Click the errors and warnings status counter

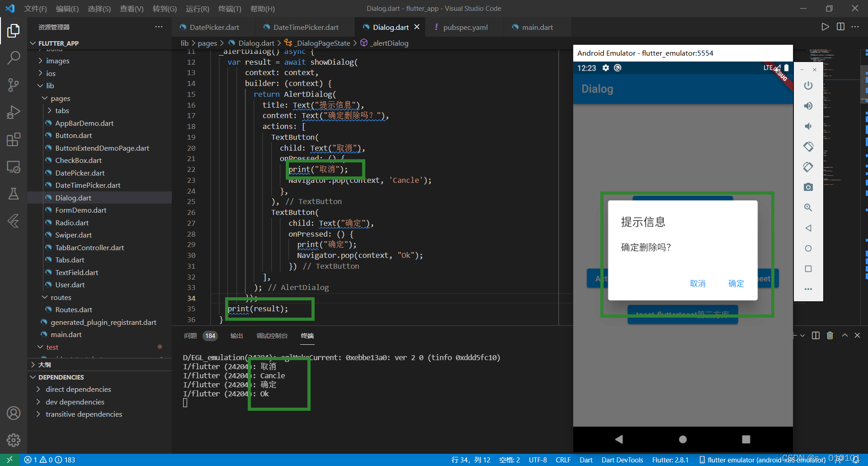point(49,460)
